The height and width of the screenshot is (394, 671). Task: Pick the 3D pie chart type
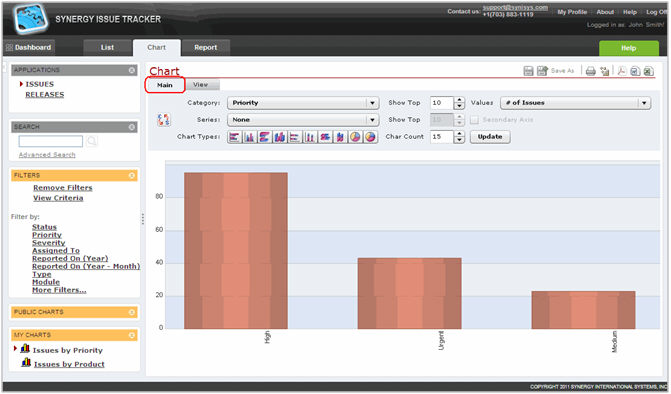pyautogui.click(x=370, y=137)
